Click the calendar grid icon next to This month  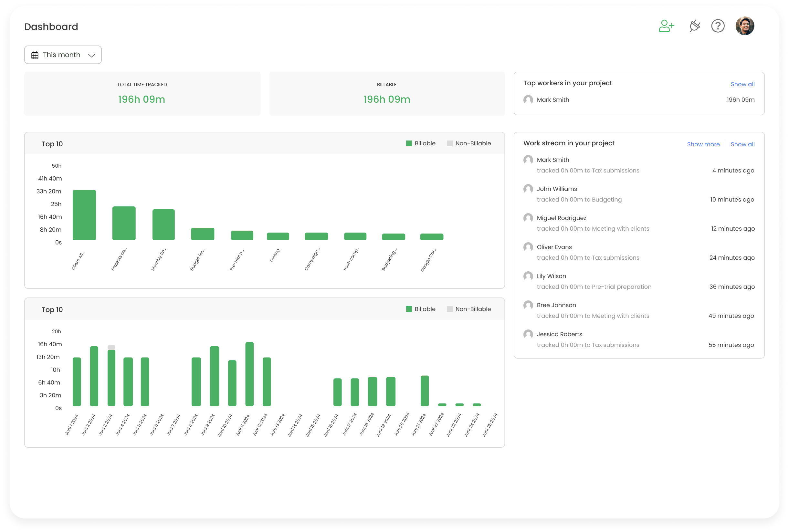[35, 55]
